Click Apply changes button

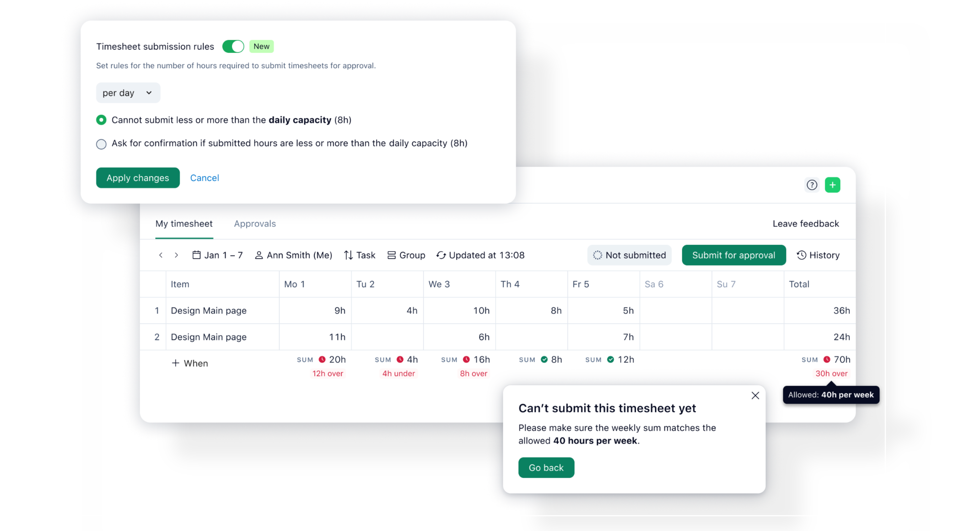point(138,178)
